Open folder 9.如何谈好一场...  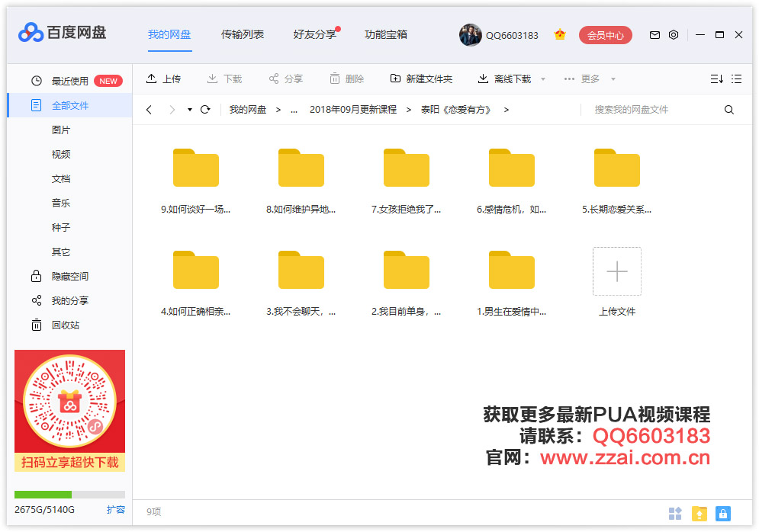point(196,181)
